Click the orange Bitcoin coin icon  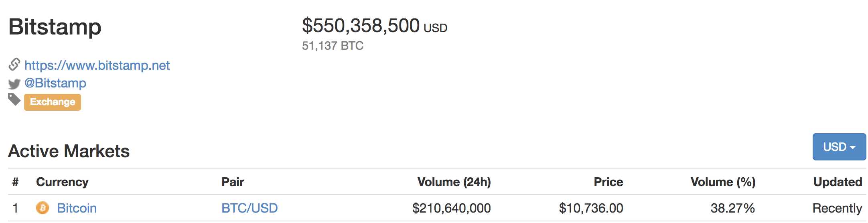tap(43, 208)
